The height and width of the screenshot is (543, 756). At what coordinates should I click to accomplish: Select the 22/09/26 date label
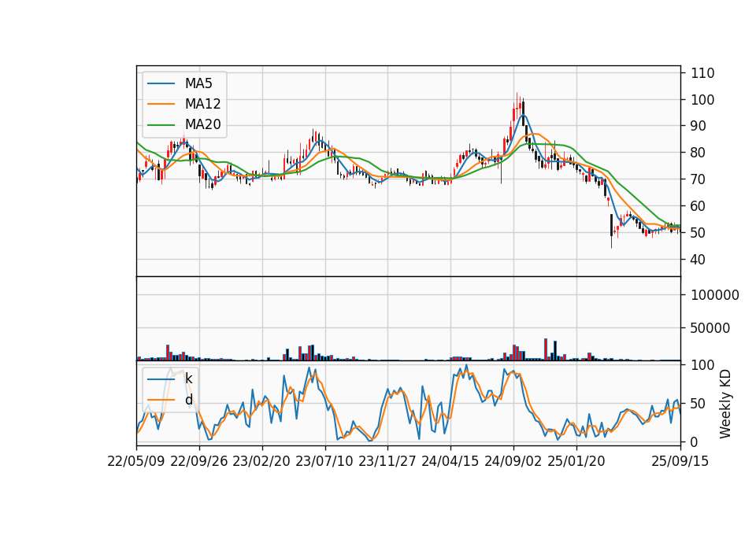[x=199, y=461]
